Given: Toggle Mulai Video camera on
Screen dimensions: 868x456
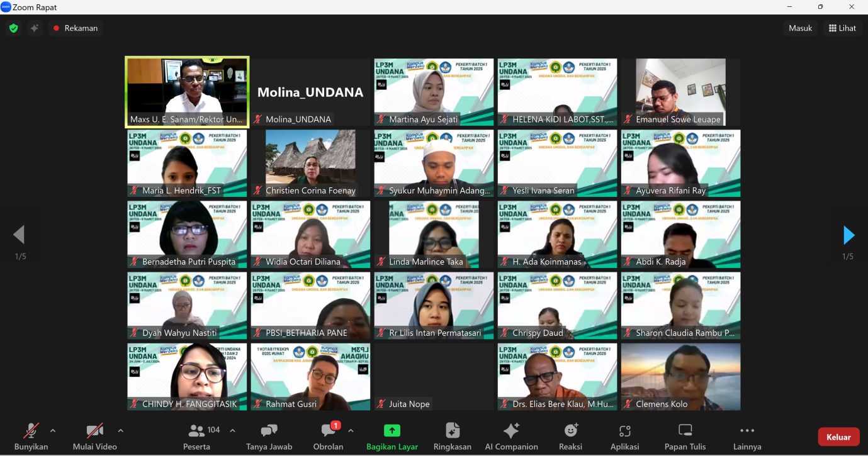Looking at the screenshot, I should pyautogui.click(x=94, y=437).
